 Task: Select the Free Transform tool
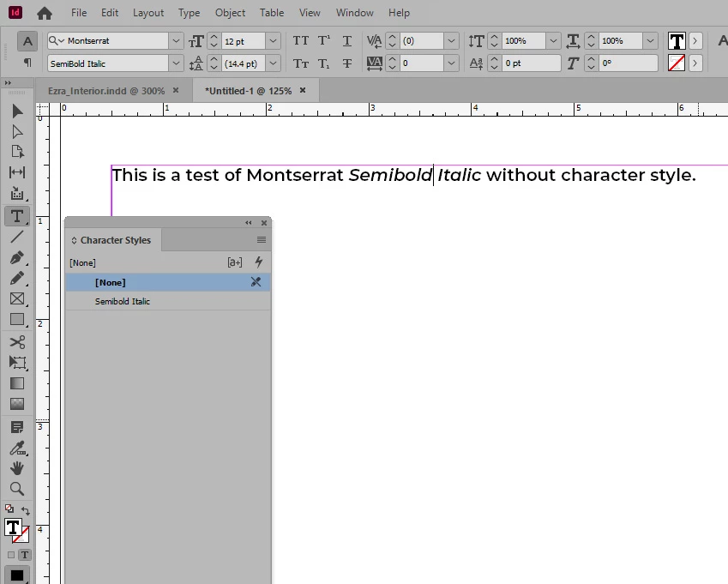[x=17, y=363]
